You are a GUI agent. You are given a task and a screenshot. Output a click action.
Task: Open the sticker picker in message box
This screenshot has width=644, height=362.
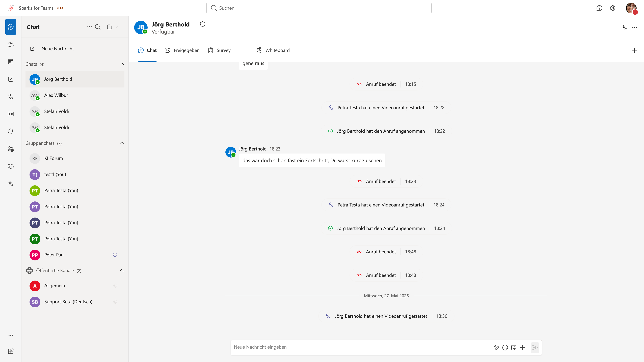(514, 348)
